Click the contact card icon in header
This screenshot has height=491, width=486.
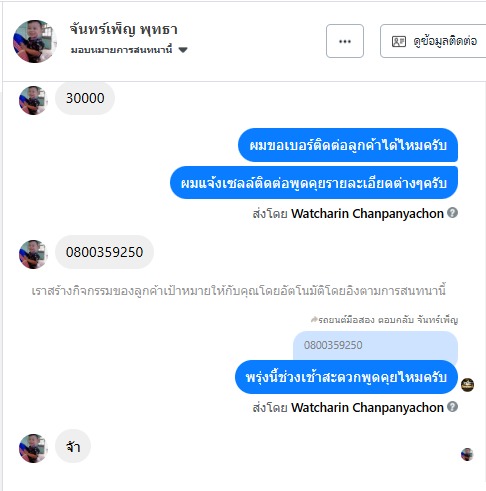(399, 41)
